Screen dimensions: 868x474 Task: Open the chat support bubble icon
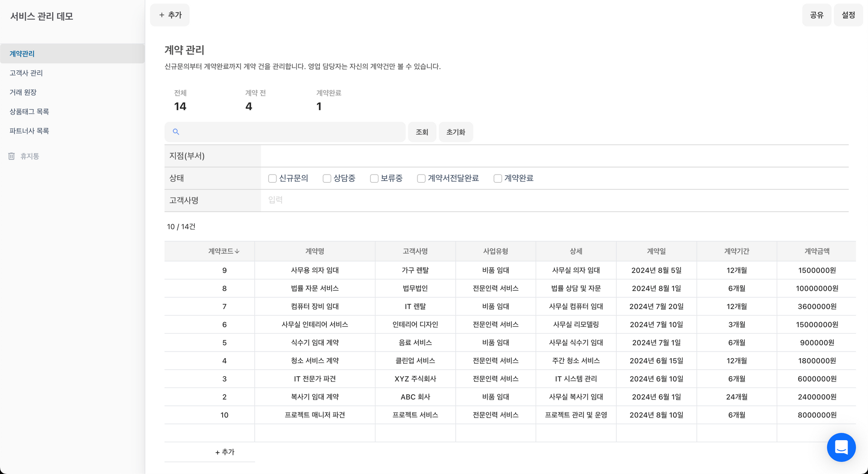pyautogui.click(x=841, y=447)
